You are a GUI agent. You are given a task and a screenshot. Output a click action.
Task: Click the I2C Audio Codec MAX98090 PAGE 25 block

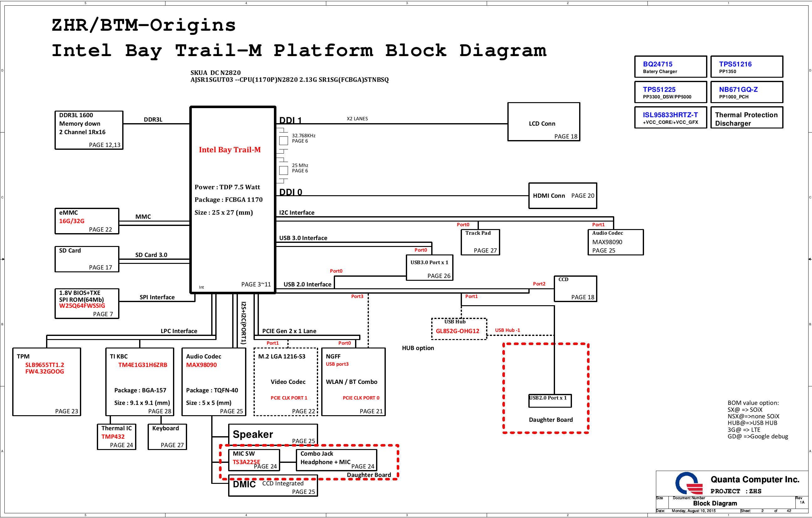[x=616, y=242]
